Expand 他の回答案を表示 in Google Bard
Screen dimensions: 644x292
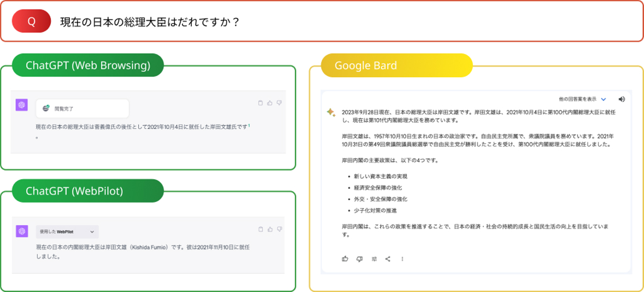click(582, 99)
